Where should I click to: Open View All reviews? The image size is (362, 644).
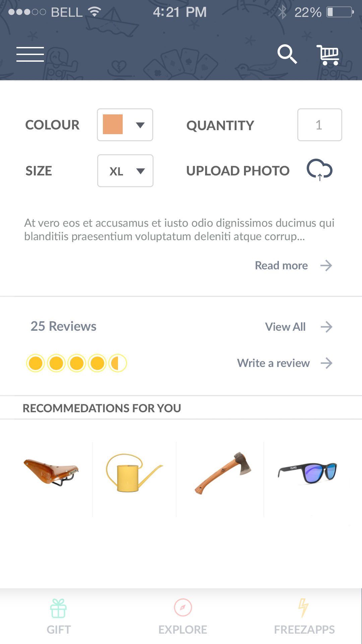pyautogui.click(x=285, y=327)
